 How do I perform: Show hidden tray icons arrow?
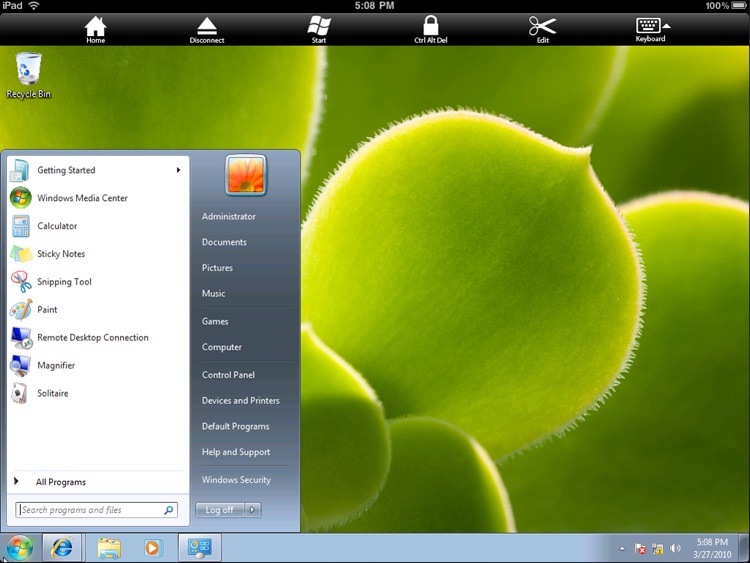(x=622, y=549)
